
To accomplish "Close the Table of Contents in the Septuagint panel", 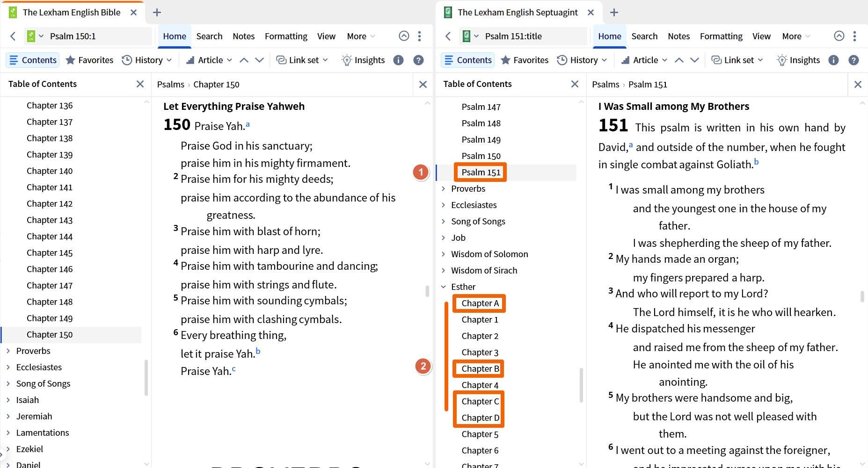I will tap(575, 84).
